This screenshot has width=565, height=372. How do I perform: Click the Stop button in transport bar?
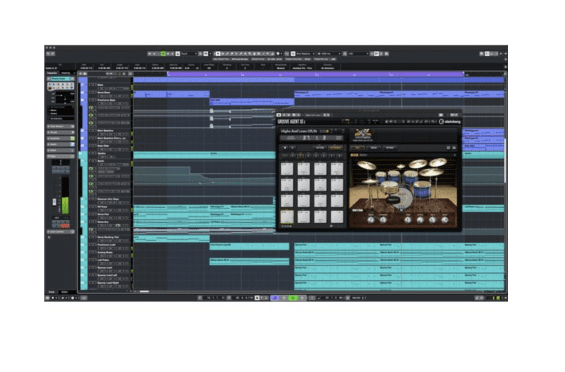[284, 298]
